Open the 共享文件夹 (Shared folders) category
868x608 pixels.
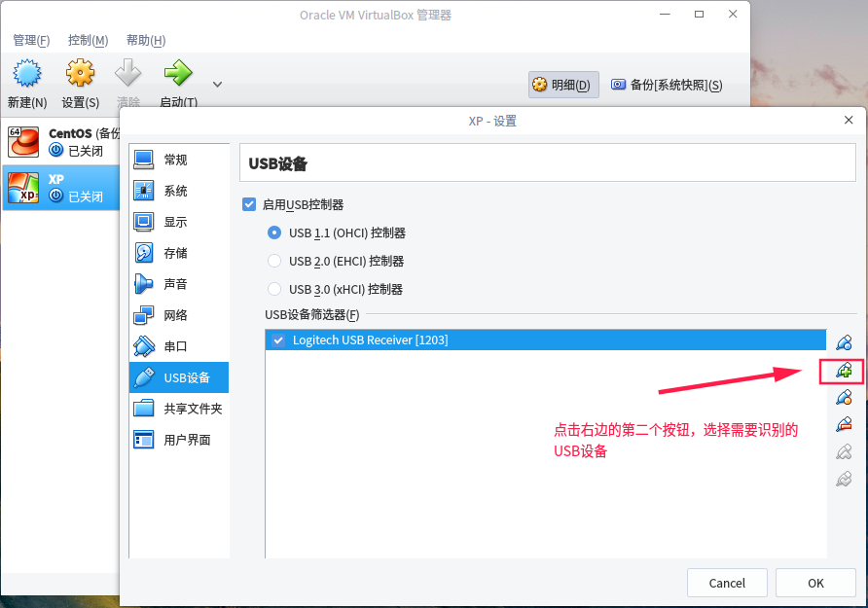point(179,409)
